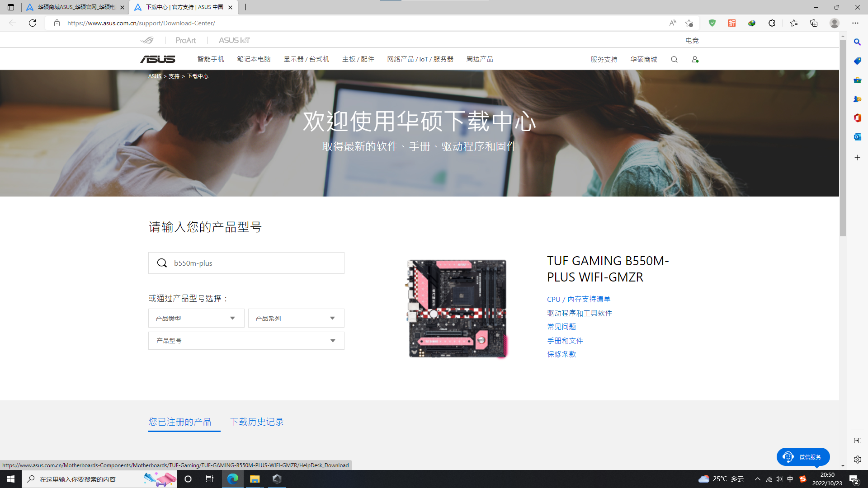
Task: Expand the 产品系列 dropdown
Action: (296, 319)
